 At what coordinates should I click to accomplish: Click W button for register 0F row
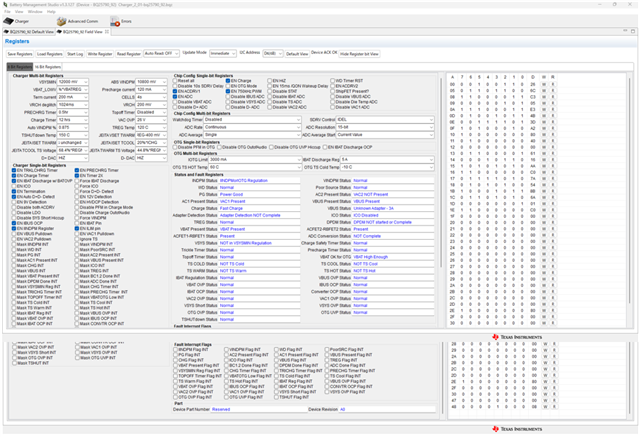544,128
